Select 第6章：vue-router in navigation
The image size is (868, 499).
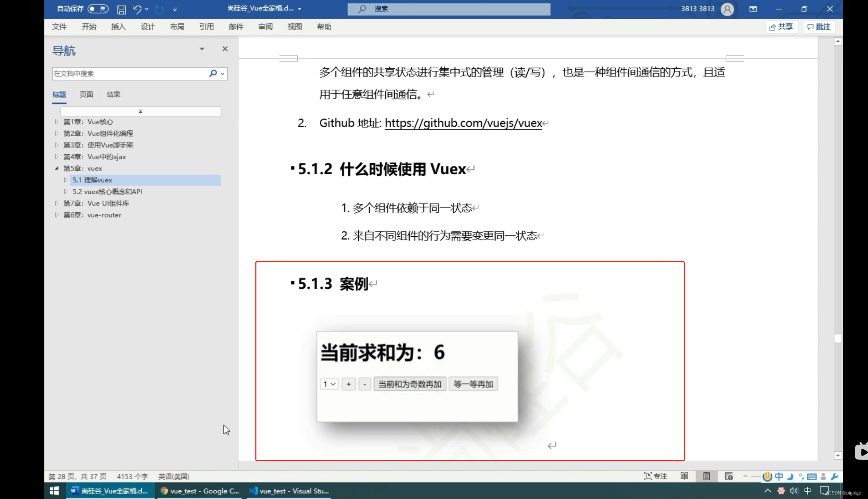point(92,215)
